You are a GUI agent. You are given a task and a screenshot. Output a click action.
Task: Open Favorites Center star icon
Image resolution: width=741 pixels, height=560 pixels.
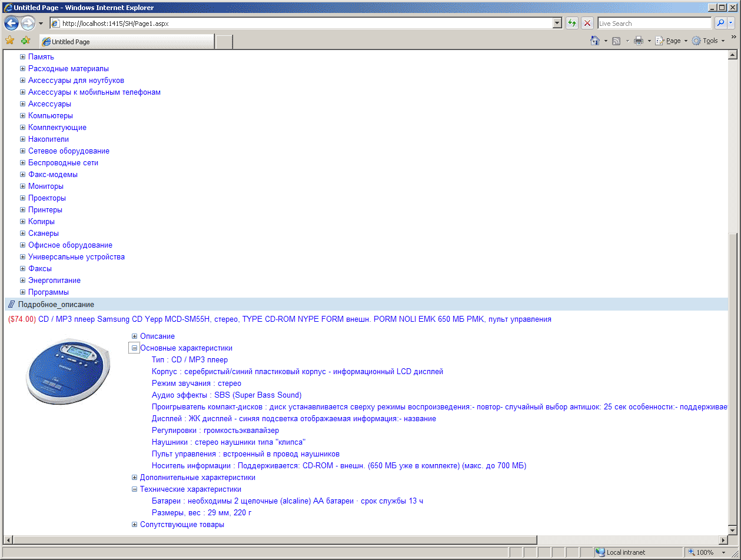(x=9, y=41)
